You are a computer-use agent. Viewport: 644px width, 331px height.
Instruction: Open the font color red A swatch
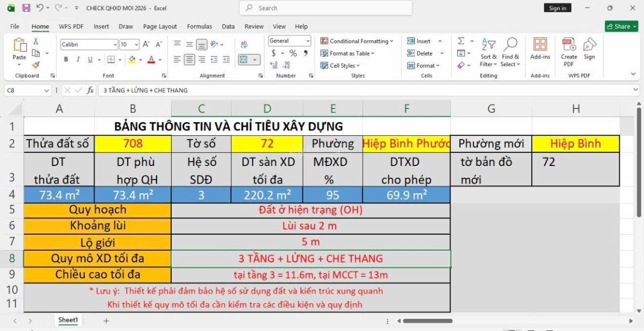click(x=151, y=60)
